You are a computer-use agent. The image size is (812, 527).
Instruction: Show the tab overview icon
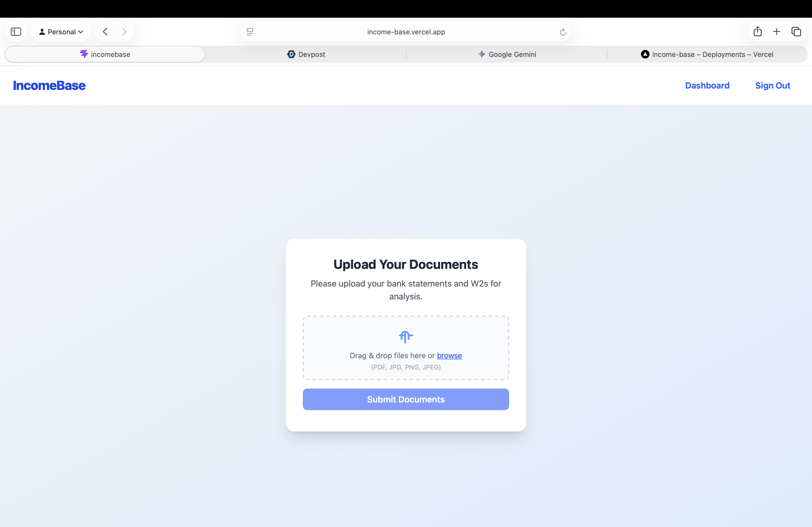tap(796, 32)
